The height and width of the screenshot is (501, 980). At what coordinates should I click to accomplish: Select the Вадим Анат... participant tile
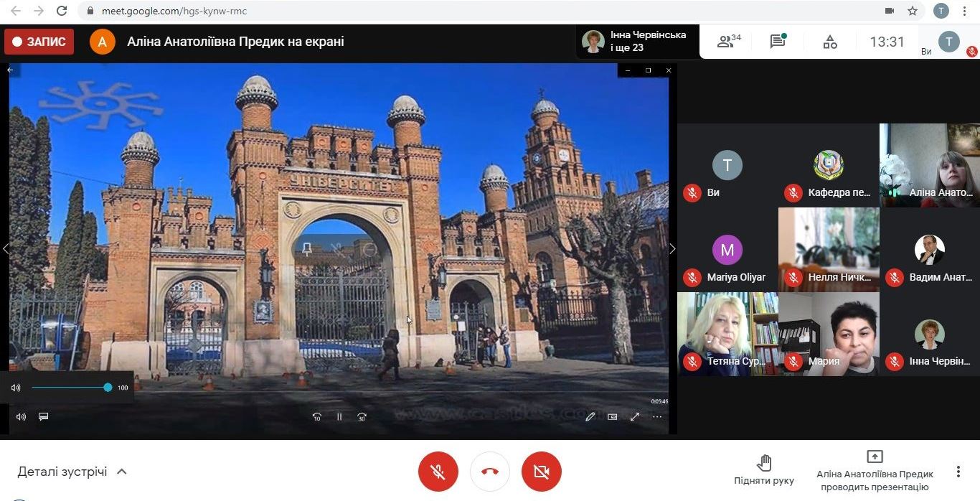pyautogui.click(x=930, y=250)
